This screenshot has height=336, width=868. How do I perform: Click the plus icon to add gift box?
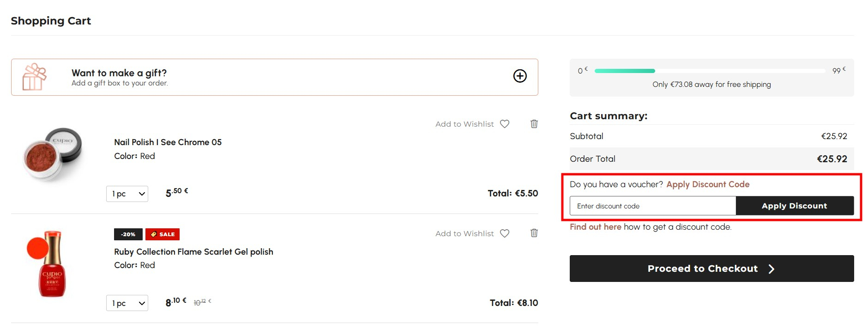tap(520, 76)
